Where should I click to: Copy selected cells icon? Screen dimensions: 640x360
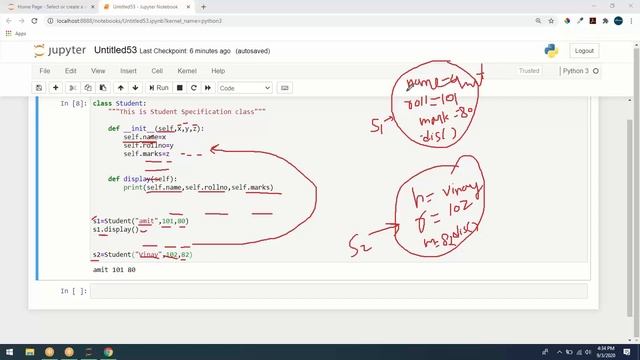click(88, 88)
